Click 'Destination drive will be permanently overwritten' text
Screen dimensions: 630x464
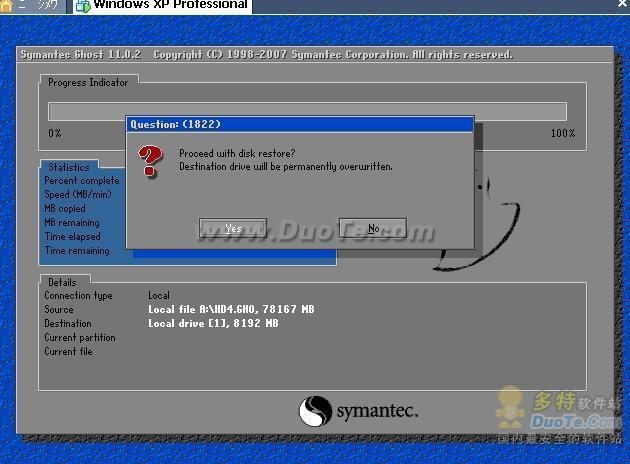(x=286, y=166)
